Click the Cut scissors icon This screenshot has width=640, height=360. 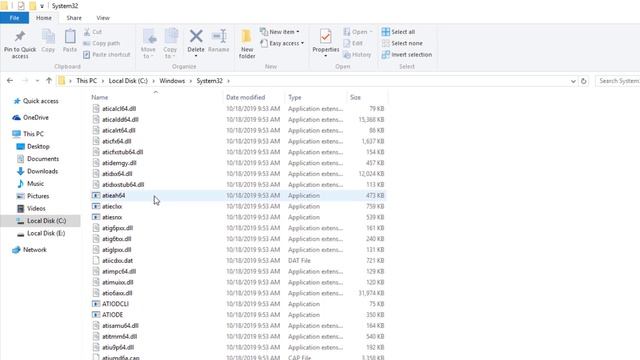click(x=87, y=32)
